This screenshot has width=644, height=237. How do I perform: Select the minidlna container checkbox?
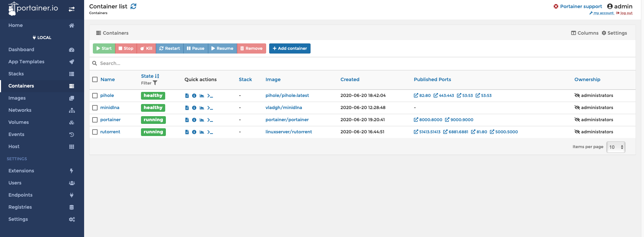(95, 108)
